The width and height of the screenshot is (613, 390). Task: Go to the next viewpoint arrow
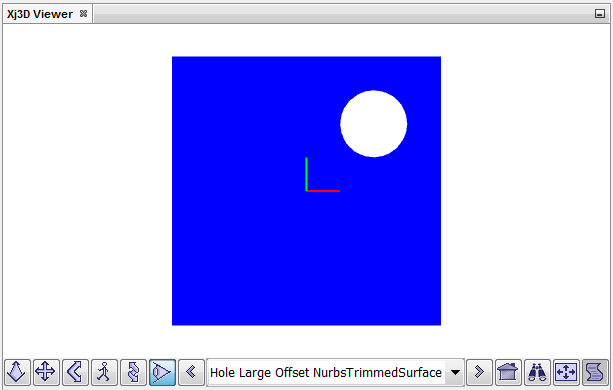click(x=479, y=372)
